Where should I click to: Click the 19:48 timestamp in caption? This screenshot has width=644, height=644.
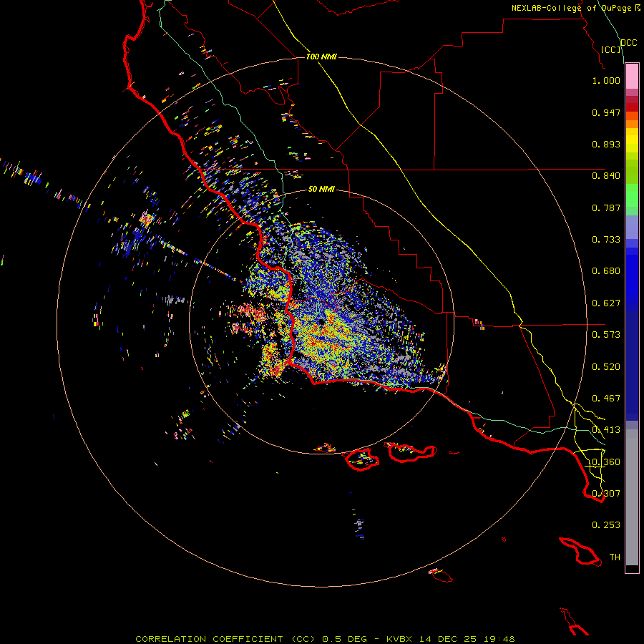coord(500,639)
